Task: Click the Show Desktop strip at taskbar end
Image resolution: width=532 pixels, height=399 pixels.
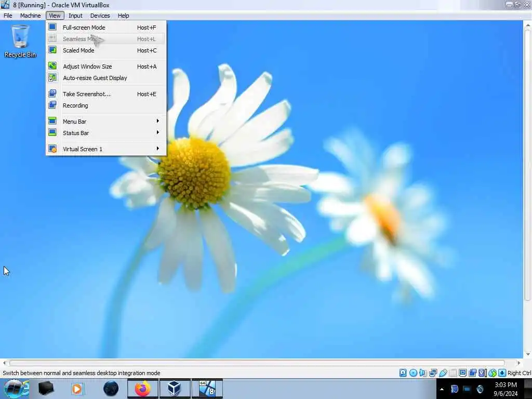Action: (x=528, y=389)
